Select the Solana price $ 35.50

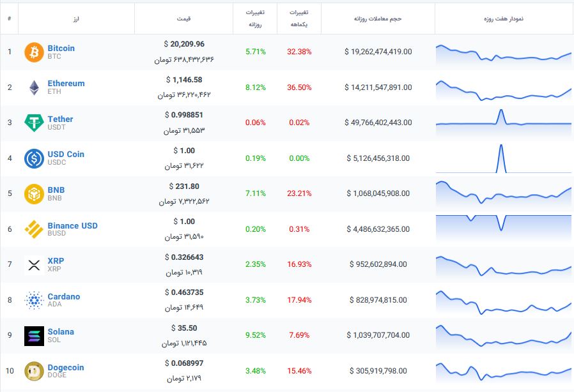tap(184, 328)
